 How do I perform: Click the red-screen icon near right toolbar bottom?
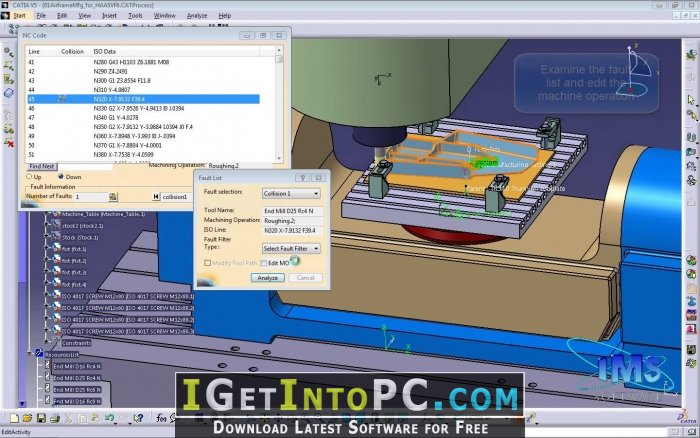click(691, 329)
